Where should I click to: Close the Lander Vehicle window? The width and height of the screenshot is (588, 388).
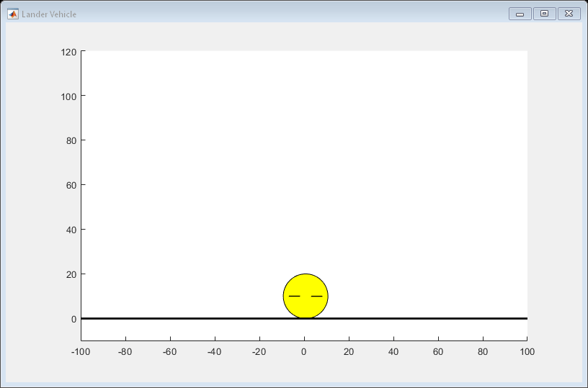point(569,14)
